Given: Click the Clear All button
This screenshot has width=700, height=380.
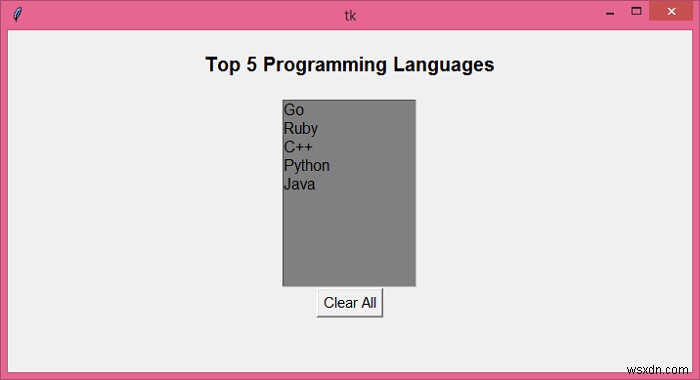Looking at the screenshot, I should (x=350, y=303).
